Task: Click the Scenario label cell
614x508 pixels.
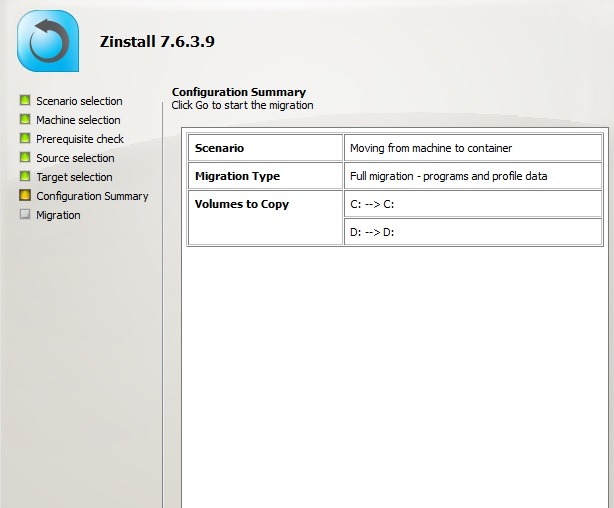Action: coord(265,148)
